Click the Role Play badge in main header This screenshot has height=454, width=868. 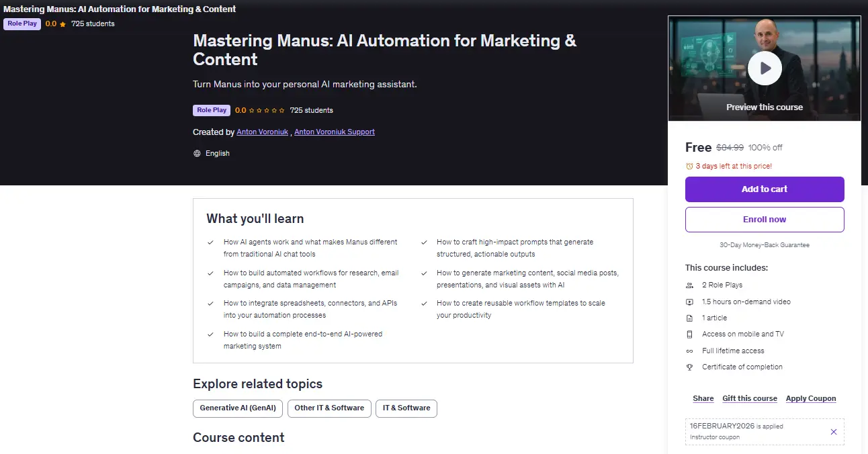click(212, 110)
